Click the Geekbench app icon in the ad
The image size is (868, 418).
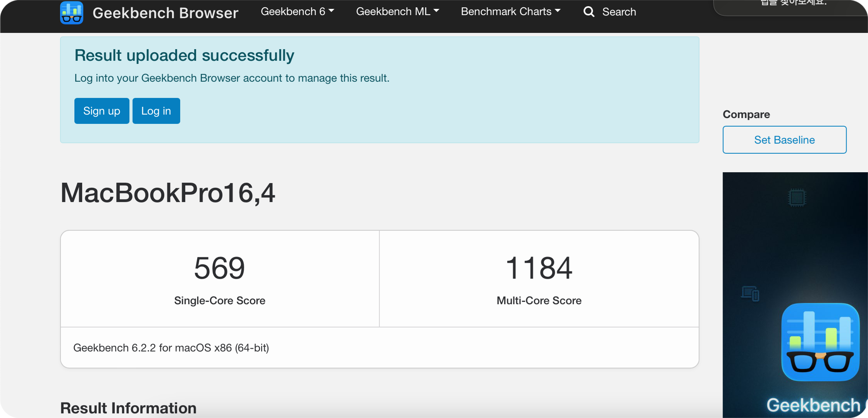[820, 342]
